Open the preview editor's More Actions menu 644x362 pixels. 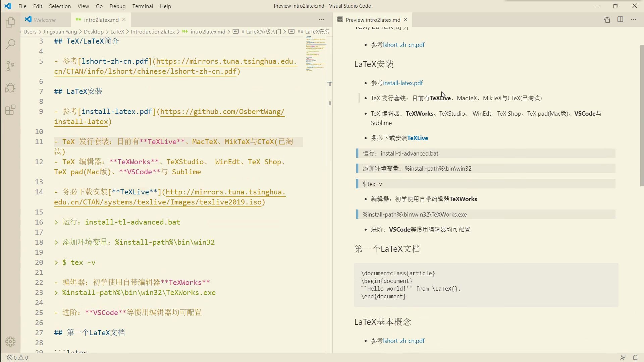[x=633, y=20]
